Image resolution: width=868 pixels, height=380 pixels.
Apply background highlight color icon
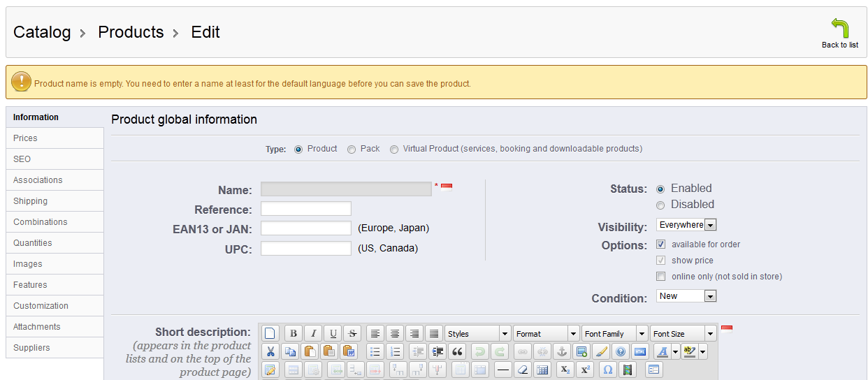(x=690, y=351)
